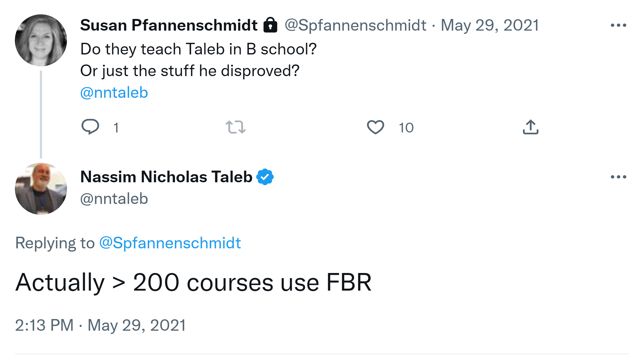Click the @nntaleb mention in Susan's tweet
This screenshot has height=364, width=640.
point(114,93)
